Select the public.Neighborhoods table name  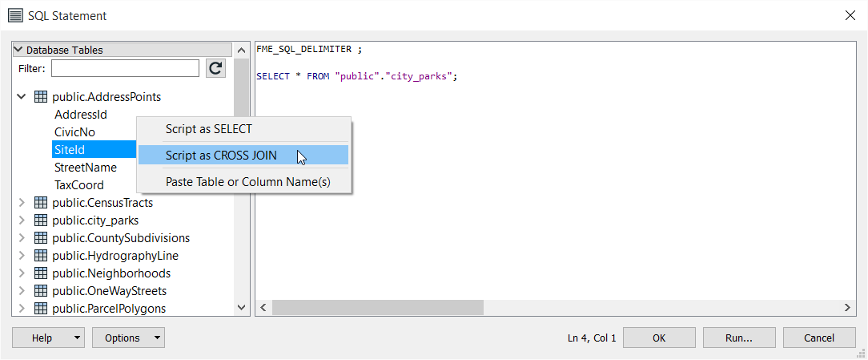[x=111, y=273]
